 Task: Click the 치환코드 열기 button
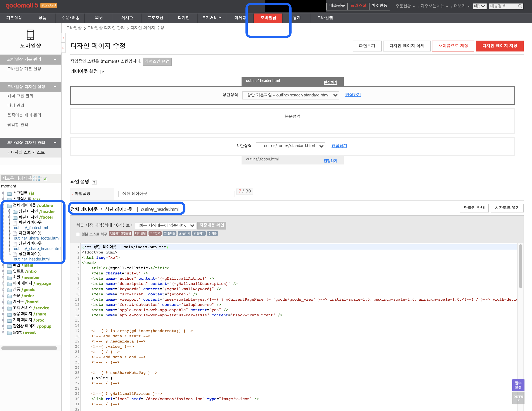point(507,208)
